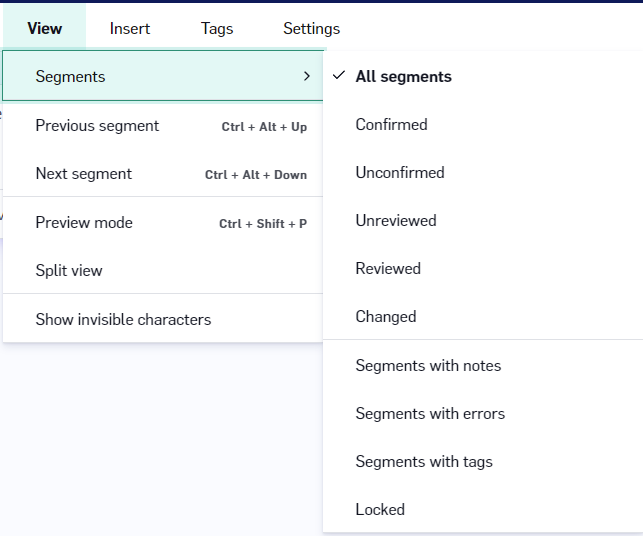The height and width of the screenshot is (536, 643).
Task: Enable Split view
Action: coord(163,270)
